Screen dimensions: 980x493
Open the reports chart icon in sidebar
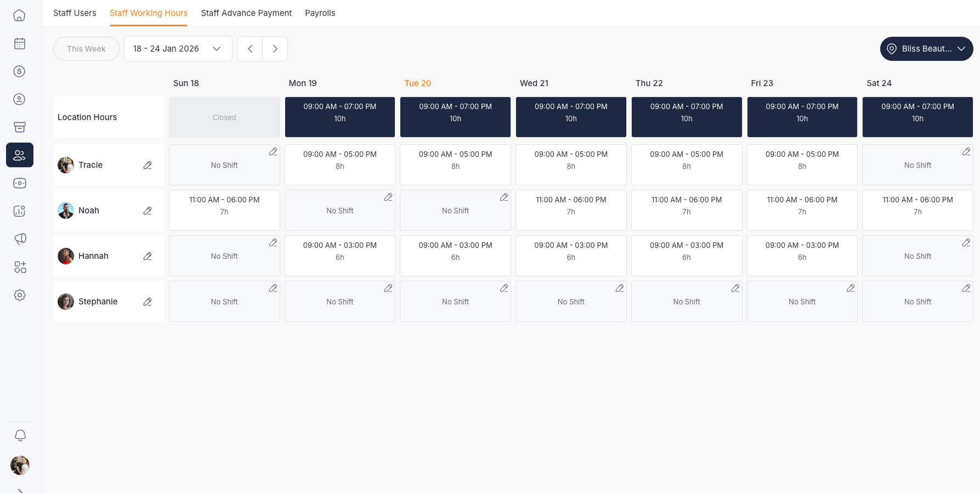[20, 211]
